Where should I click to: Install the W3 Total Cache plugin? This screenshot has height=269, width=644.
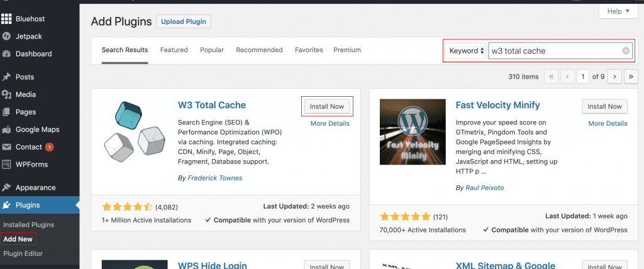click(327, 106)
